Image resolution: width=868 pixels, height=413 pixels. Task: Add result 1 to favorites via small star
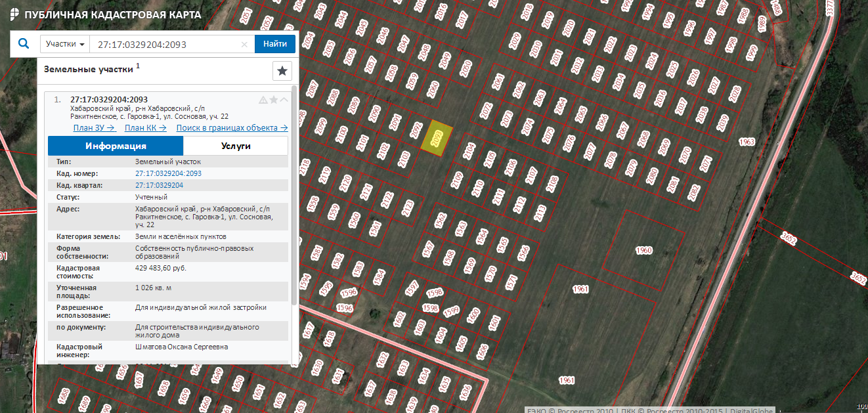274,100
